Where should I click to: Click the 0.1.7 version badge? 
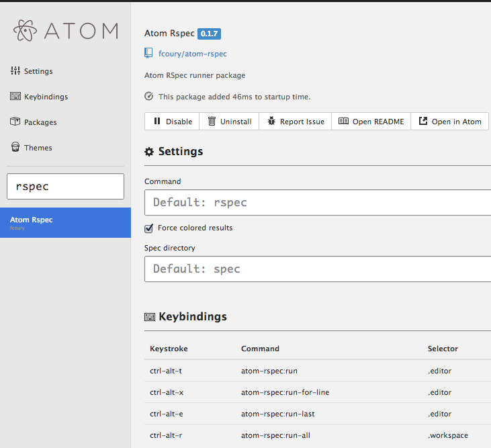click(209, 34)
